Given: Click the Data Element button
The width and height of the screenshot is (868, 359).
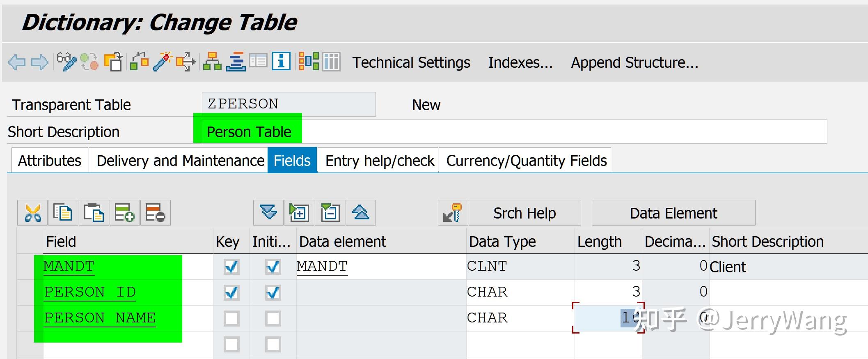Looking at the screenshot, I should click(673, 213).
